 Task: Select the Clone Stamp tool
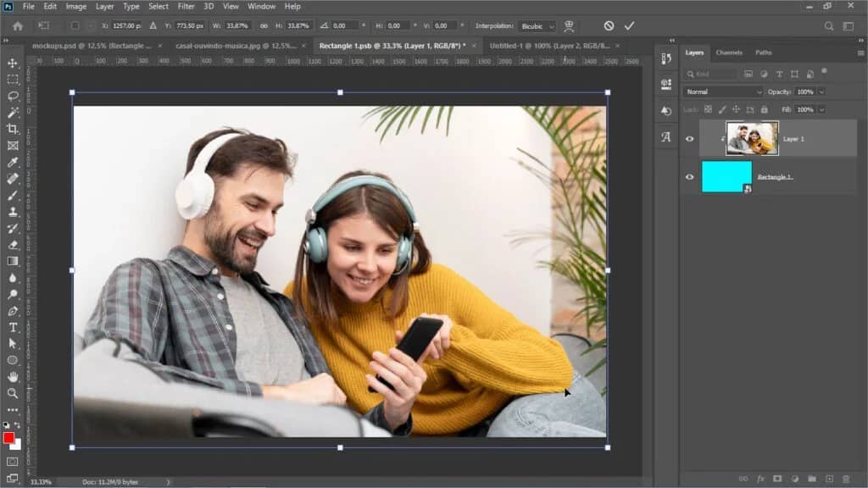click(x=13, y=212)
